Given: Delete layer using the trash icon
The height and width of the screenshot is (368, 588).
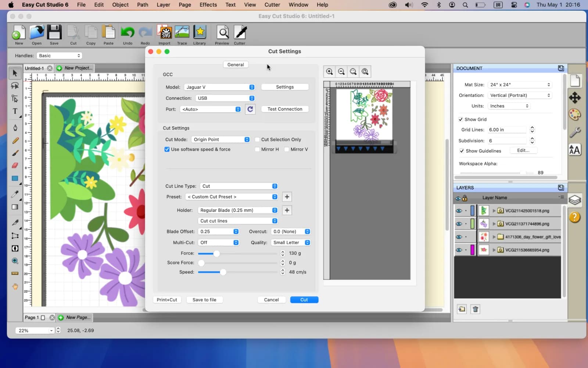Looking at the screenshot, I should (x=475, y=309).
